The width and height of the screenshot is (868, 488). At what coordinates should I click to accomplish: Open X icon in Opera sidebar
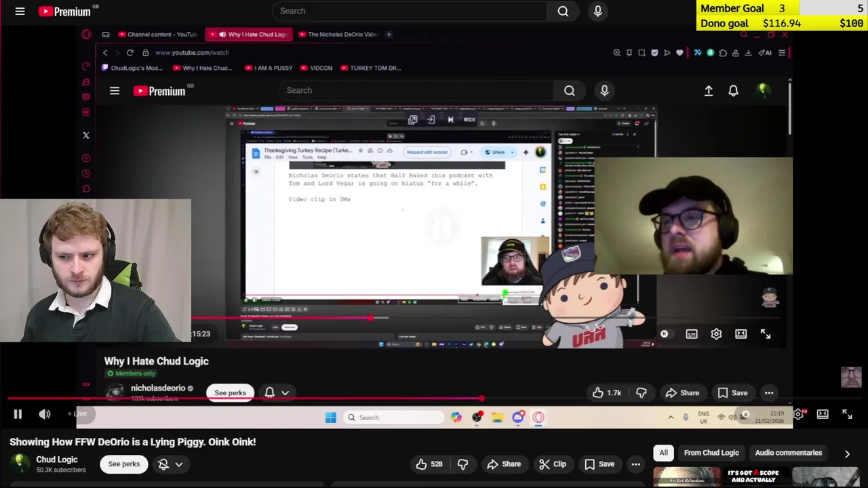tap(86, 136)
